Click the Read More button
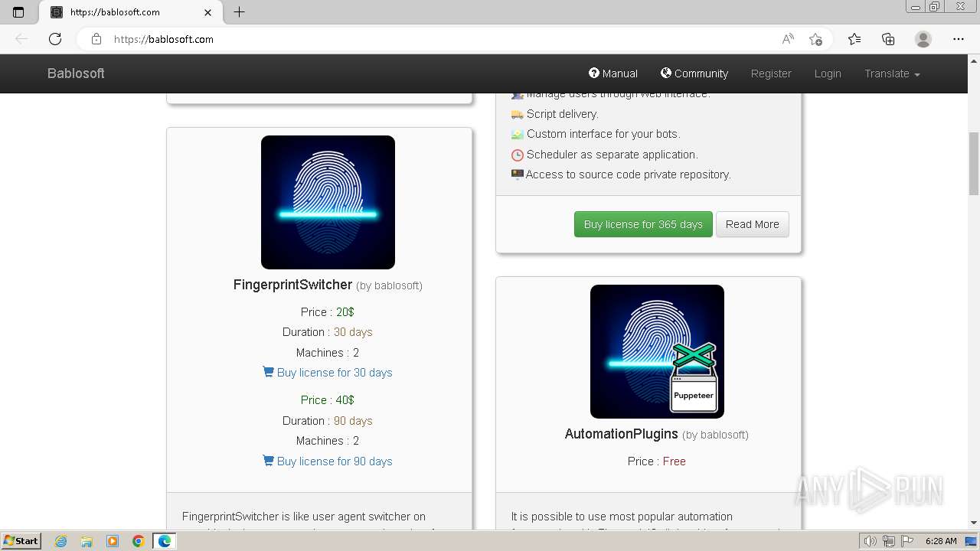 pos(753,224)
